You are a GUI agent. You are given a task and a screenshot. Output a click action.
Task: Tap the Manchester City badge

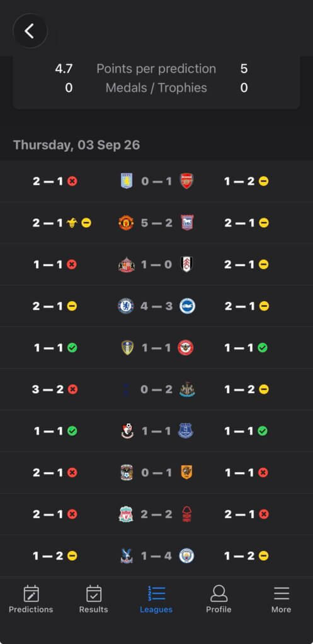[x=187, y=556]
